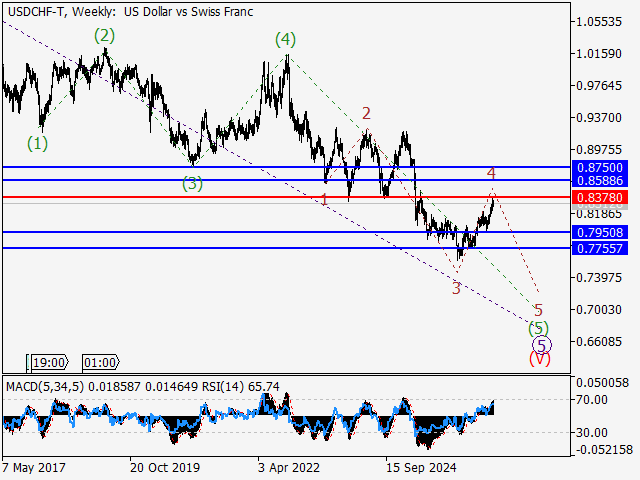640x480 pixels.
Task: Click the 20 Oct 2019 date label
Action: tap(165, 467)
